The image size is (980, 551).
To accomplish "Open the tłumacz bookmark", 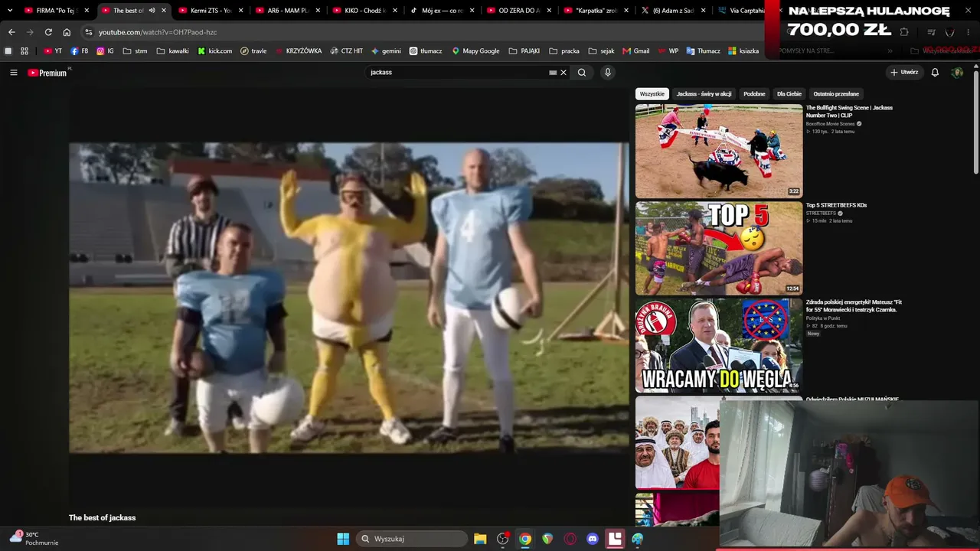I will click(x=426, y=51).
